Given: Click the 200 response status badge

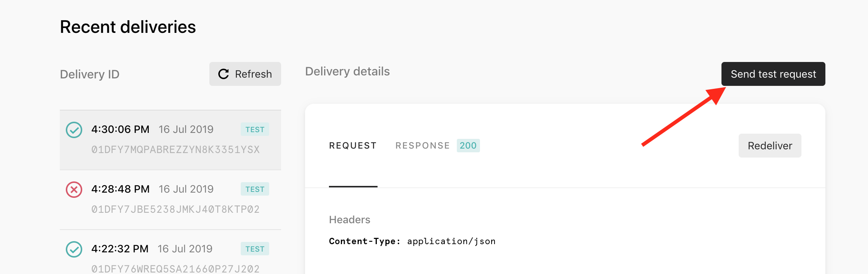Looking at the screenshot, I should (468, 146).
